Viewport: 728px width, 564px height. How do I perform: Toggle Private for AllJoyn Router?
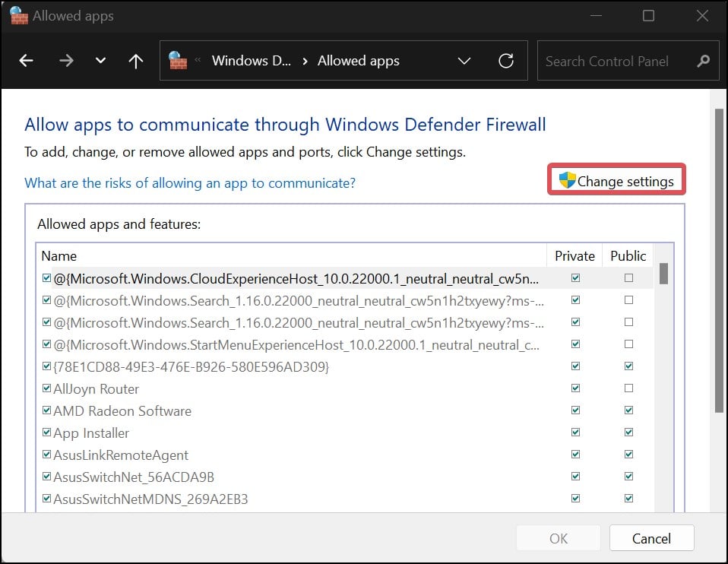coord(576,388)
